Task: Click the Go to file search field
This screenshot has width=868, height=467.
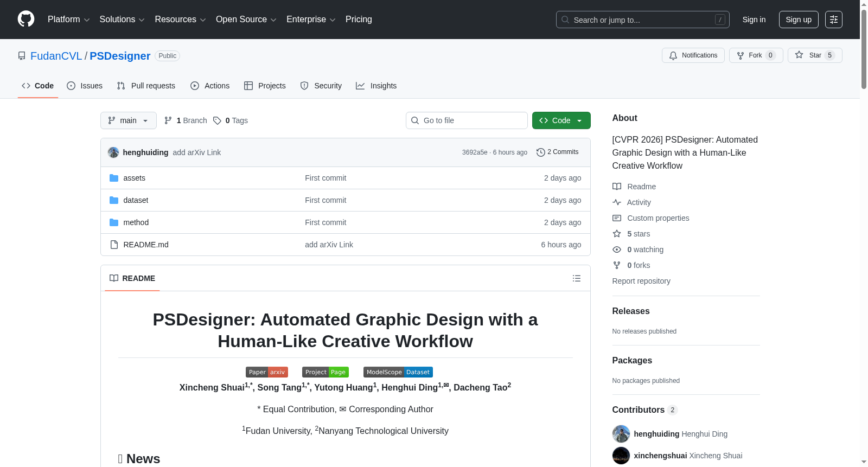Action: click(467, 120)
